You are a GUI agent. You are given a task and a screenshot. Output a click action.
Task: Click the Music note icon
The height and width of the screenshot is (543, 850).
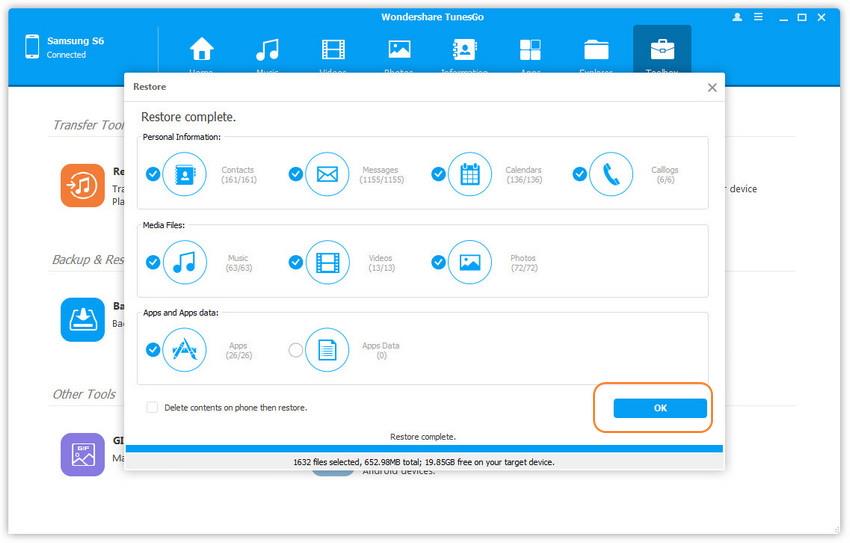[x=184, y=262]
